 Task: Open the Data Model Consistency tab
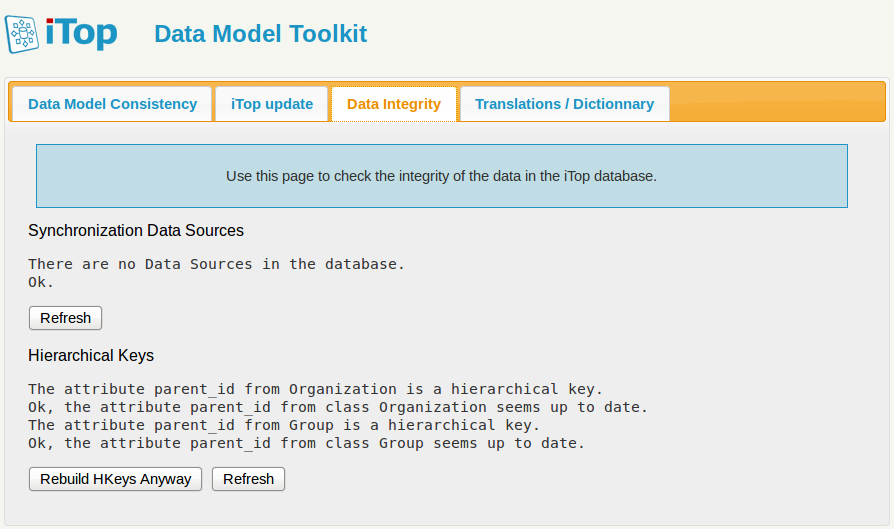[x=112, y=104]
